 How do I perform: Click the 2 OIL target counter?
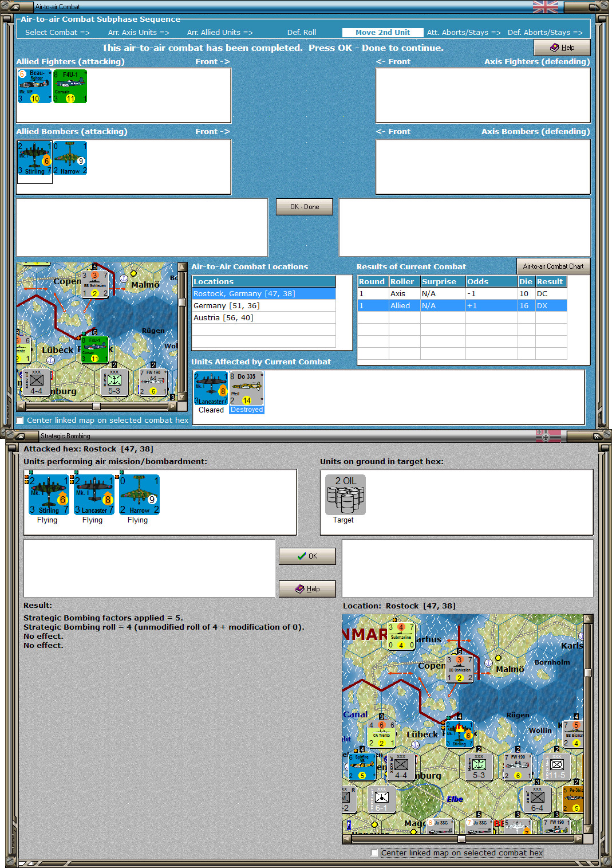tap(345, 494)
